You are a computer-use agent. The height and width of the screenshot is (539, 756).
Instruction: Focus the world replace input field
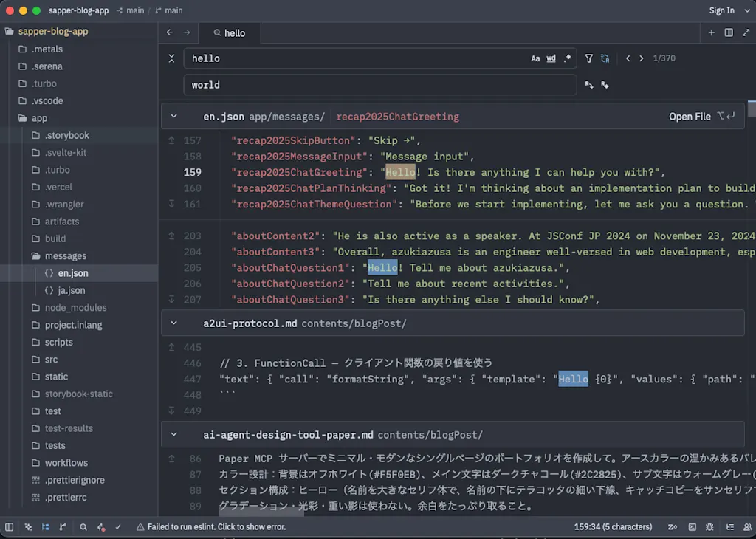point(380,85)
